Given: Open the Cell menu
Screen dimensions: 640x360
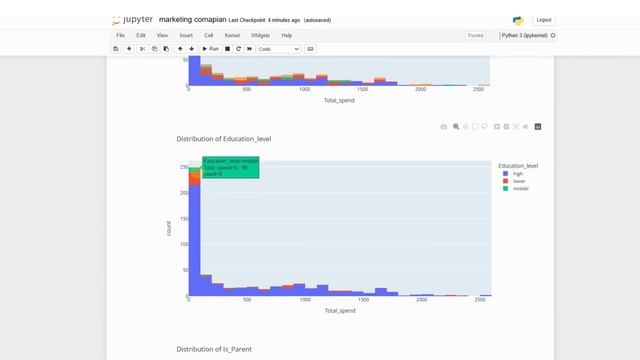Looking at the screenshot, I should [209, 36].
